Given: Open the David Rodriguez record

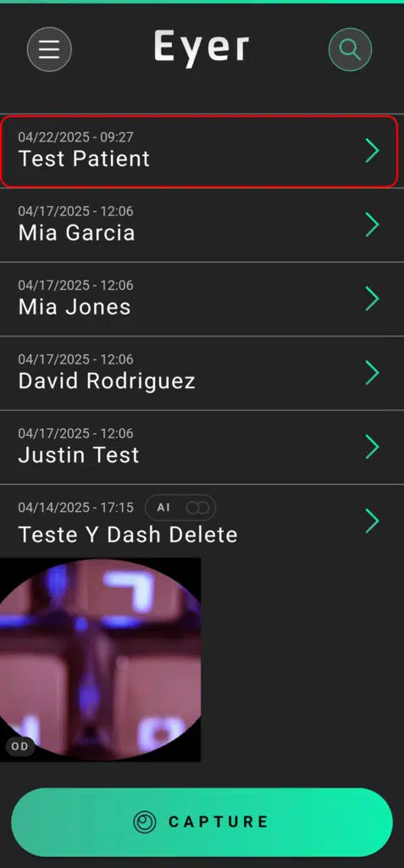Looking at the screenshot, I should (x=202, y=373).
